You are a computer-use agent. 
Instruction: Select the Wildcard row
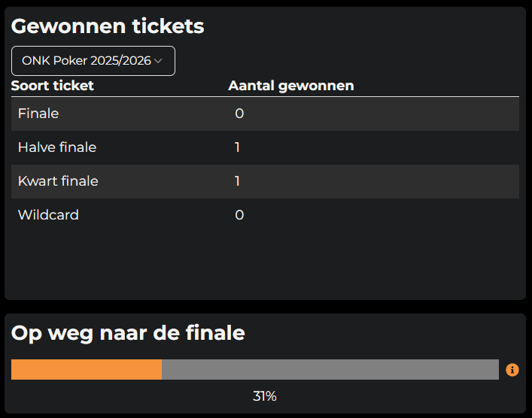pyautogui.click(x=265, y=215)
